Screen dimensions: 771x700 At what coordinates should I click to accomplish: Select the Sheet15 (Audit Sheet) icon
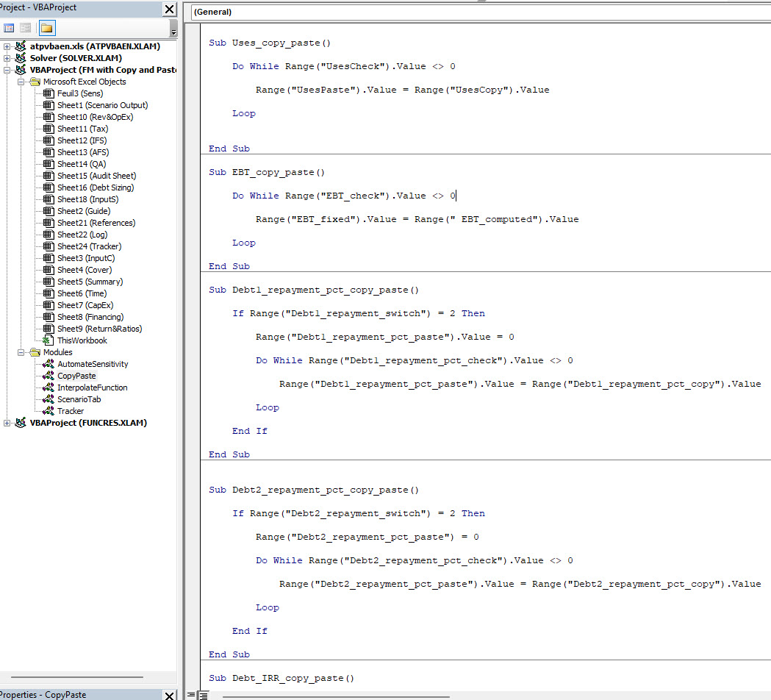tap(49, 176)
